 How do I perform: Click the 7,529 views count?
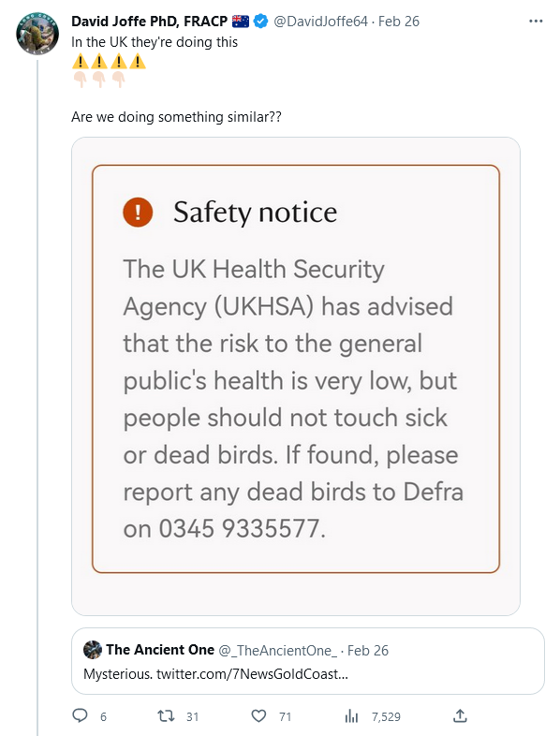pos(386,716)
